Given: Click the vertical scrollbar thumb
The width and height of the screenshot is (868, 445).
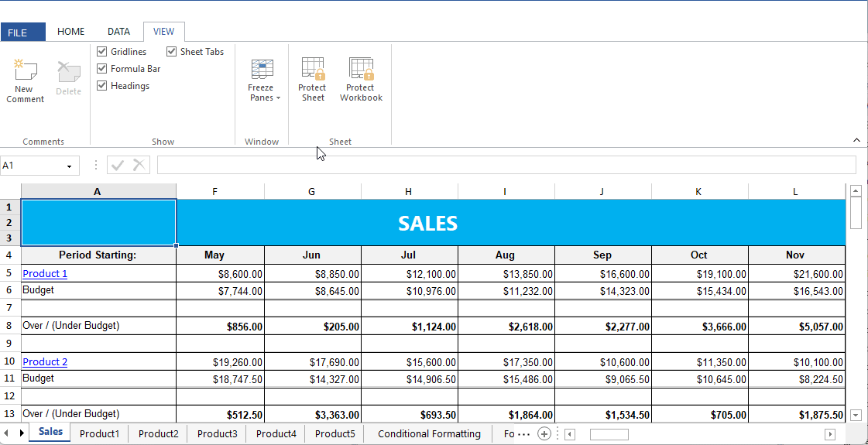Looking at the screenshot, I should coord(856,214).
